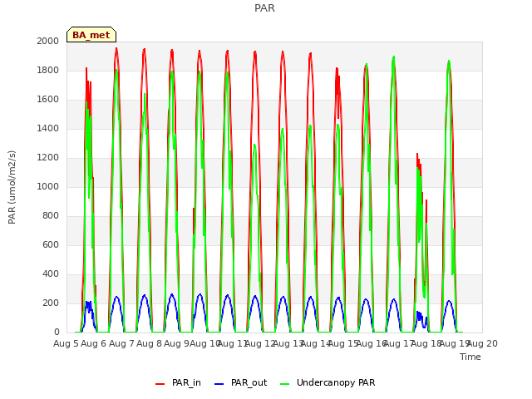
Task: Click the low red PAR_in peak on Aug 17
Action: 417,155
